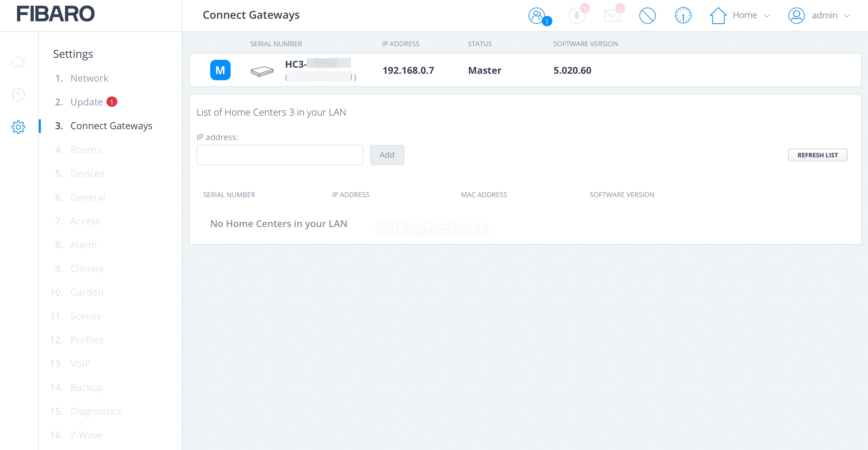Image resolution: width=868 pixels, height=450 pixels.
Task: Click the blue M master badge
Action: pyautogui.click(x=220, y=70)
